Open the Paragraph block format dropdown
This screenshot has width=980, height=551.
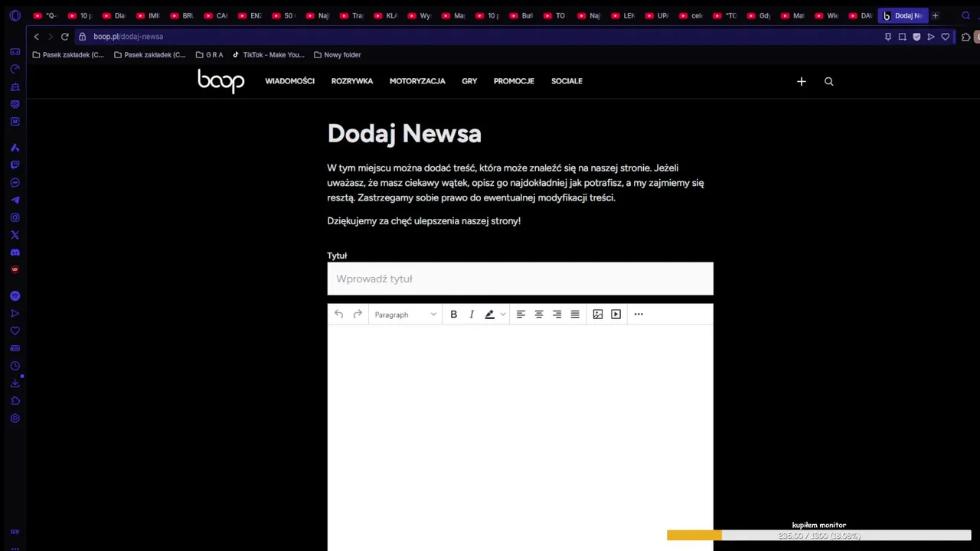pos(405,315)
